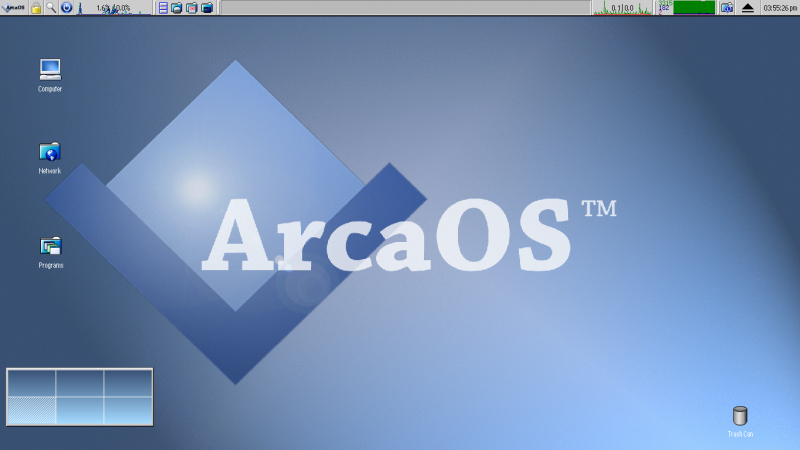
Task: Click the blue power shutdown icon
Action: (x=66, y=8)
